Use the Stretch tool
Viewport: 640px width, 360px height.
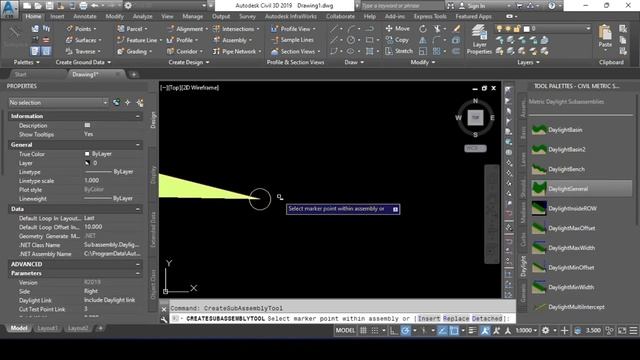tap(399, 51)
